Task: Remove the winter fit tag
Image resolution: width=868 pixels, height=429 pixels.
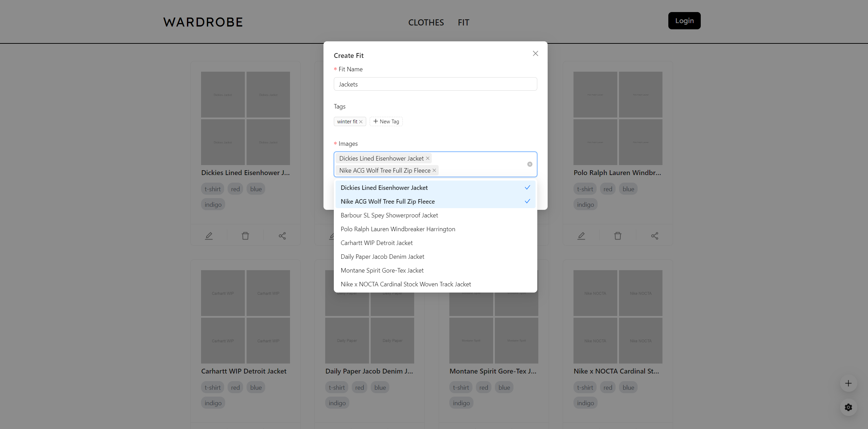Action: (x=361, y=122)
